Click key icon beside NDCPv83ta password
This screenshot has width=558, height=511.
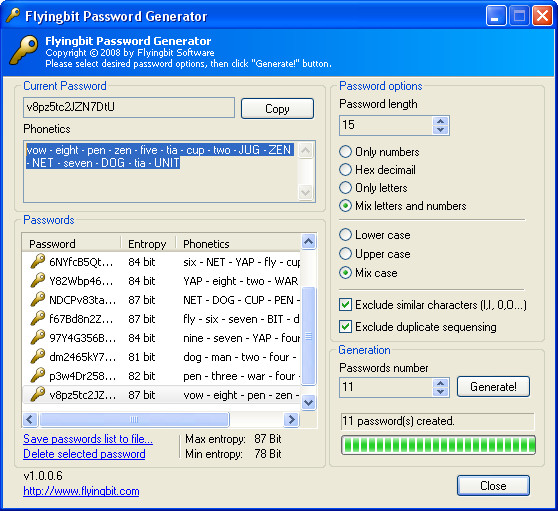coord(37,300)
